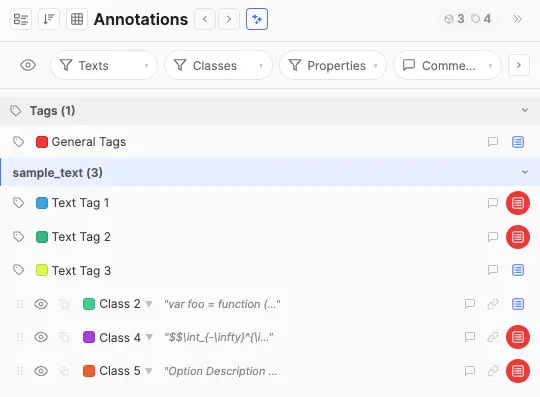
Task: Click the copy icon in Class 5 row
Action: [x=64, y=371]
